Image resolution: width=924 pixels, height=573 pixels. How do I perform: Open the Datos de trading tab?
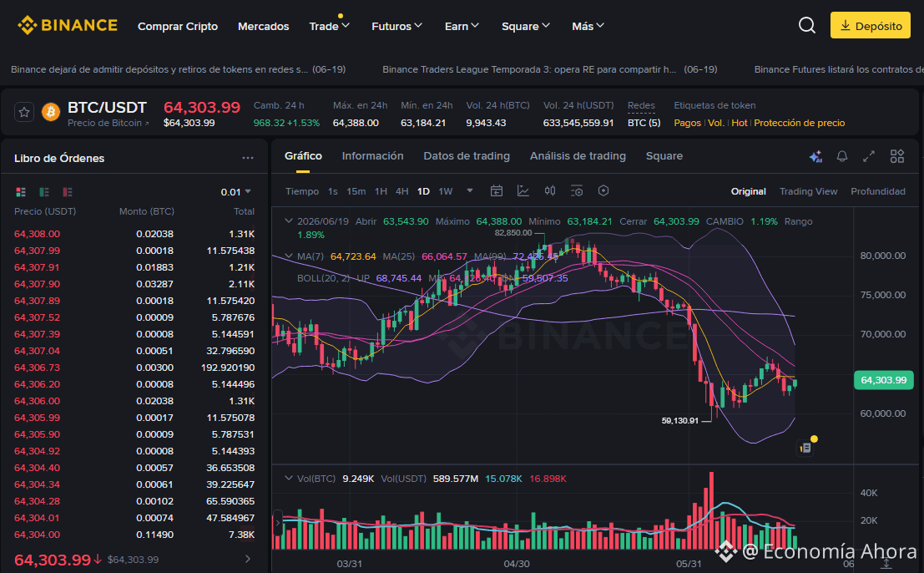tap(467, 155)
